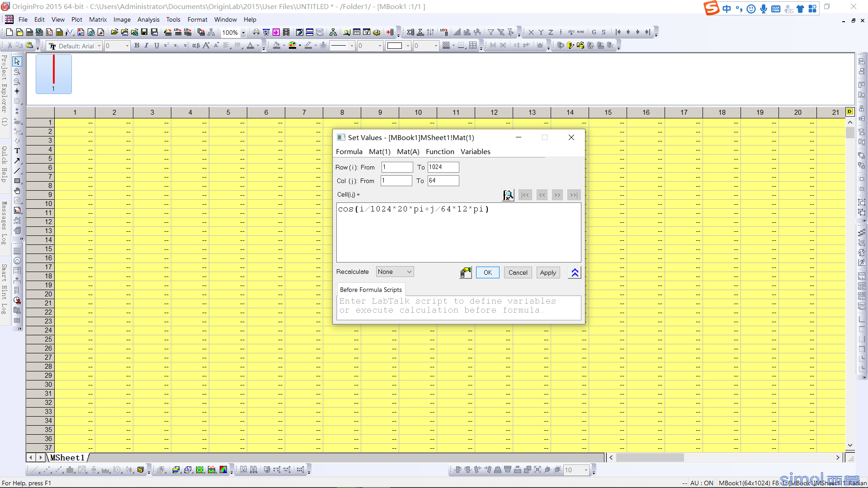Screen dimensions: 868x488
Task: Select the matrix object 1 thumbnail
Action: [x=54, y=74]
